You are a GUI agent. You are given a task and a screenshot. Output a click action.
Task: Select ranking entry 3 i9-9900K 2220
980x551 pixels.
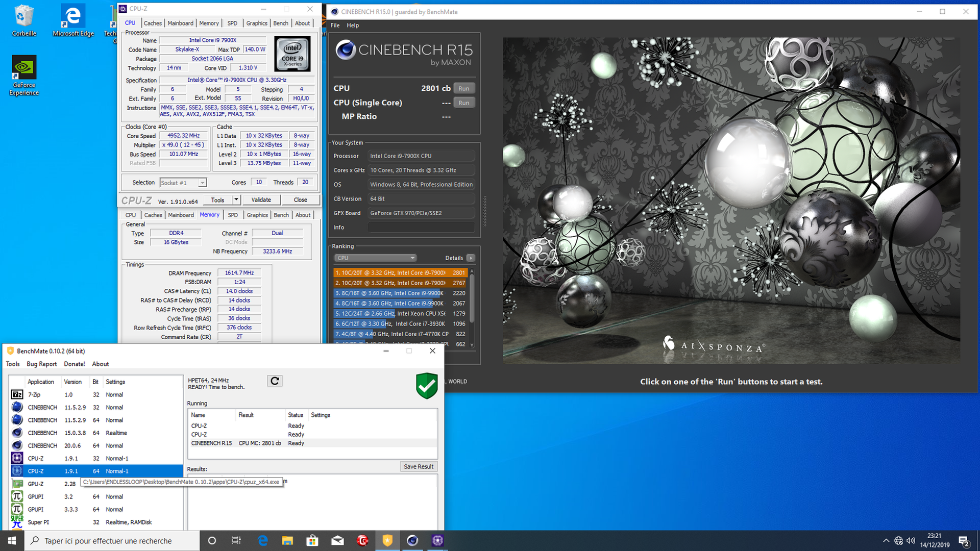pos(401,293)
